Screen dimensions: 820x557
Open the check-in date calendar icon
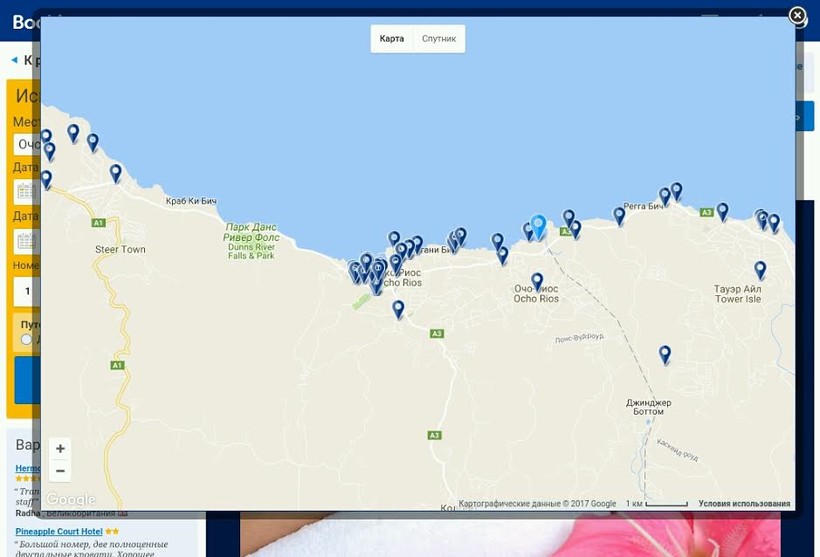coord(26,191)
